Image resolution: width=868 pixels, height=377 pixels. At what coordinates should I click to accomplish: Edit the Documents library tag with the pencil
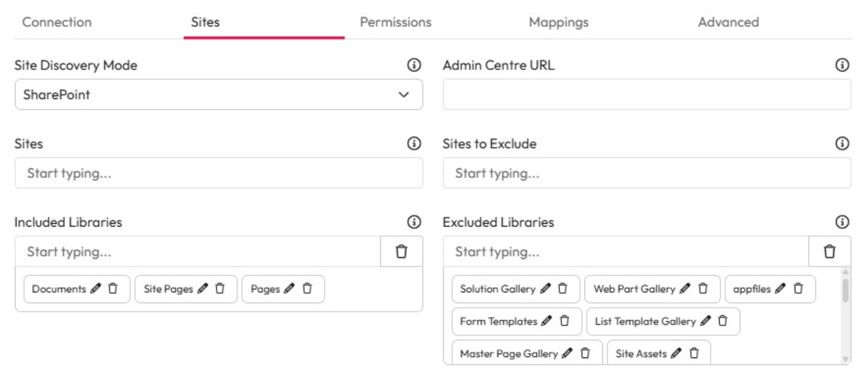pyautogui.click(x=96, y=289)
